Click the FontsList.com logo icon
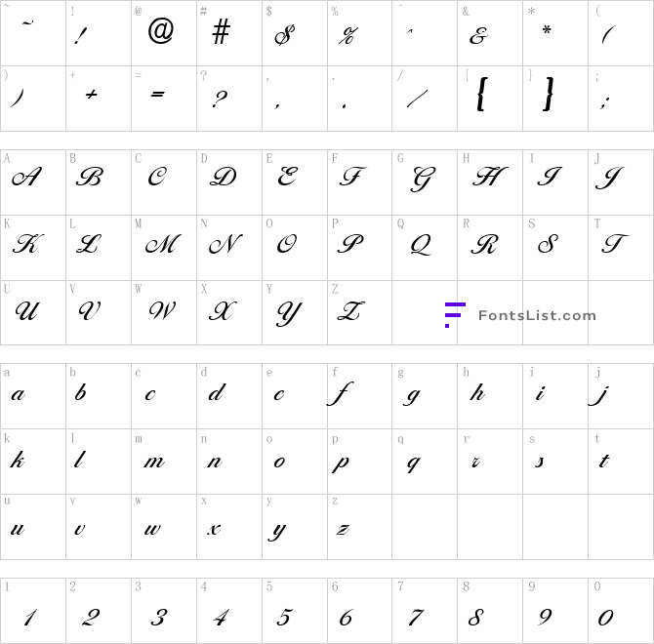This screenshot has width=654, height=644. (x=455, y=315)
